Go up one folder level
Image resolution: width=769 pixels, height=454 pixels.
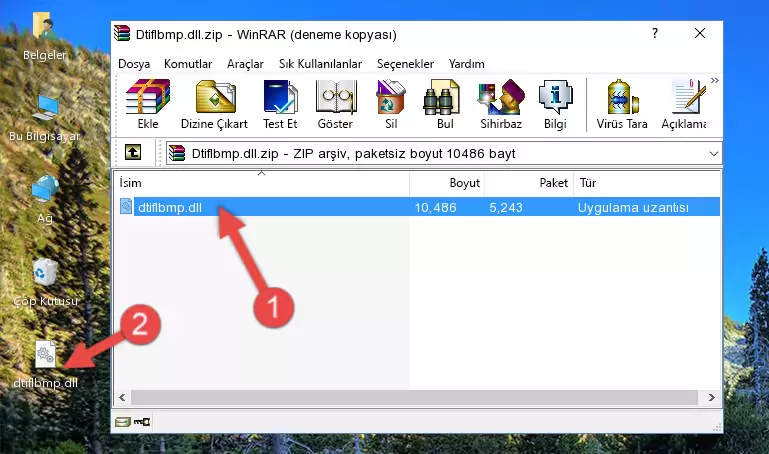click(x=133, y=152)
